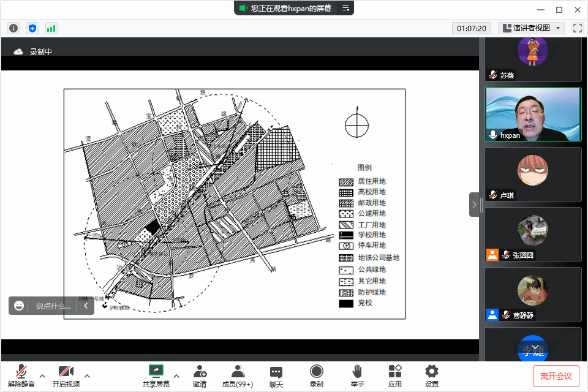Open the blue security shield icon
Viewport: 588px width, 392px height.
tap(32, 28)
